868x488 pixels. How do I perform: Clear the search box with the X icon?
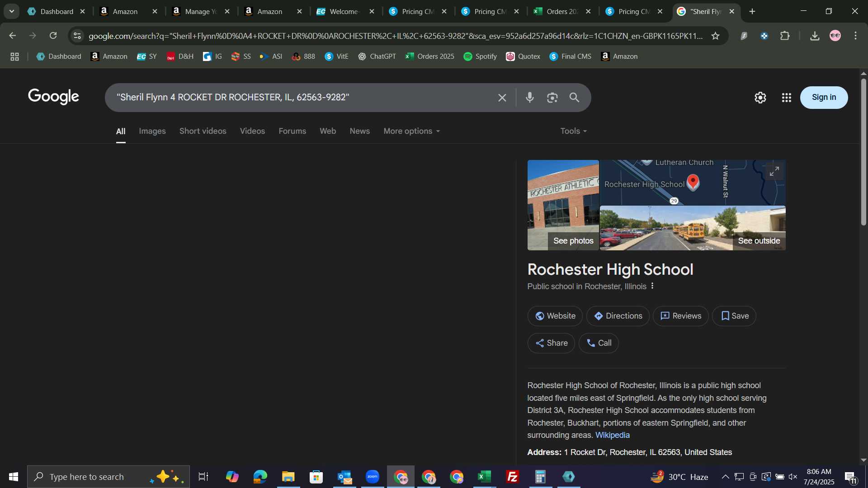502,98
